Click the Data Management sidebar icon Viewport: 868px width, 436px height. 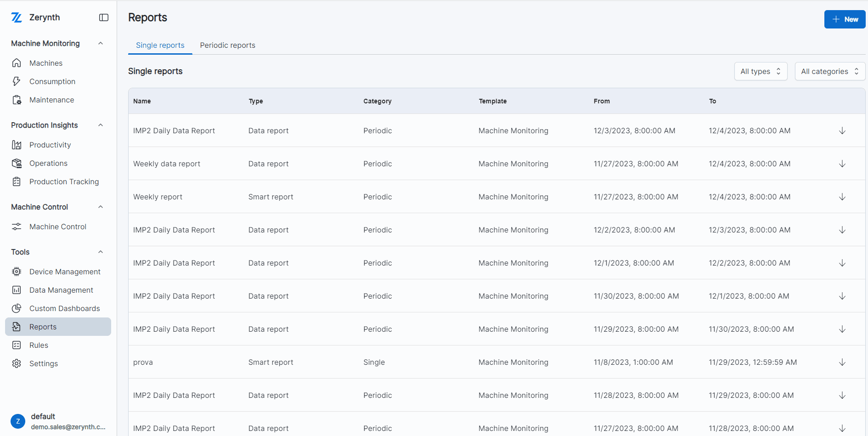click(17, 290)
